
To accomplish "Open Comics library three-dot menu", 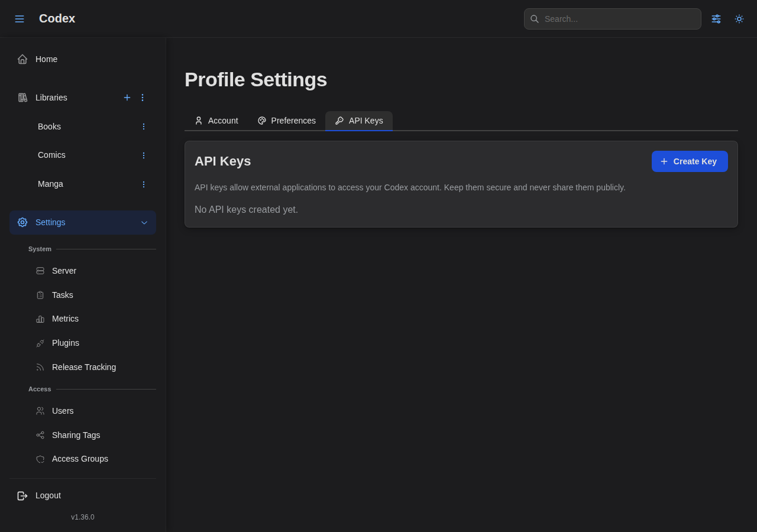I will point(143,155).
